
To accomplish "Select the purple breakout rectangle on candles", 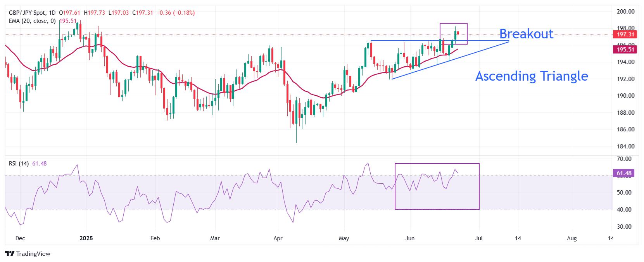I will [453, 33].
